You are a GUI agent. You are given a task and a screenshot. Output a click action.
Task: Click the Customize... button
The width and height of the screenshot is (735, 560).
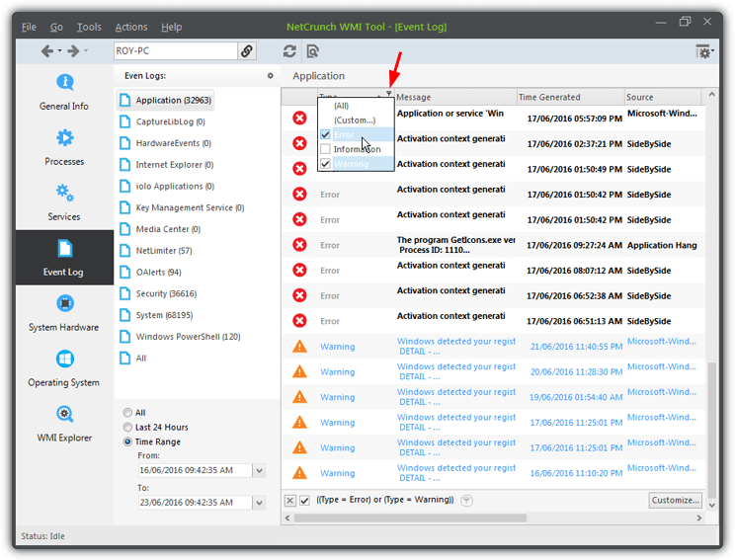(x=676, y=500)
